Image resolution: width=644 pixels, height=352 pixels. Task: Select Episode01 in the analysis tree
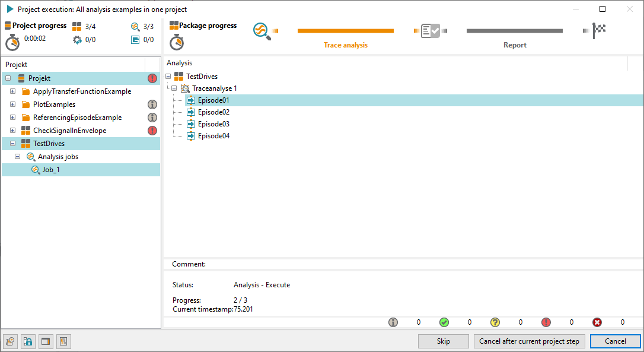coord(414,100)
